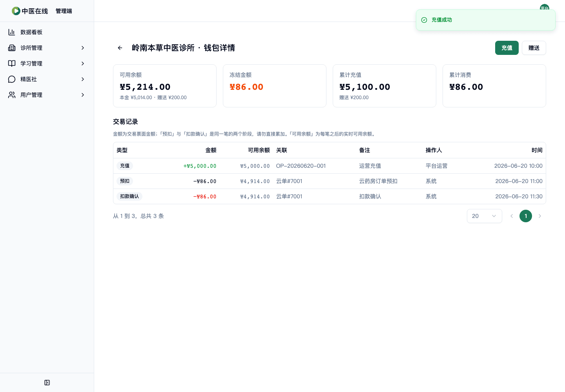
Task: Click timestamp 2026-06-20 11:30
Action: tap(519, 196)
